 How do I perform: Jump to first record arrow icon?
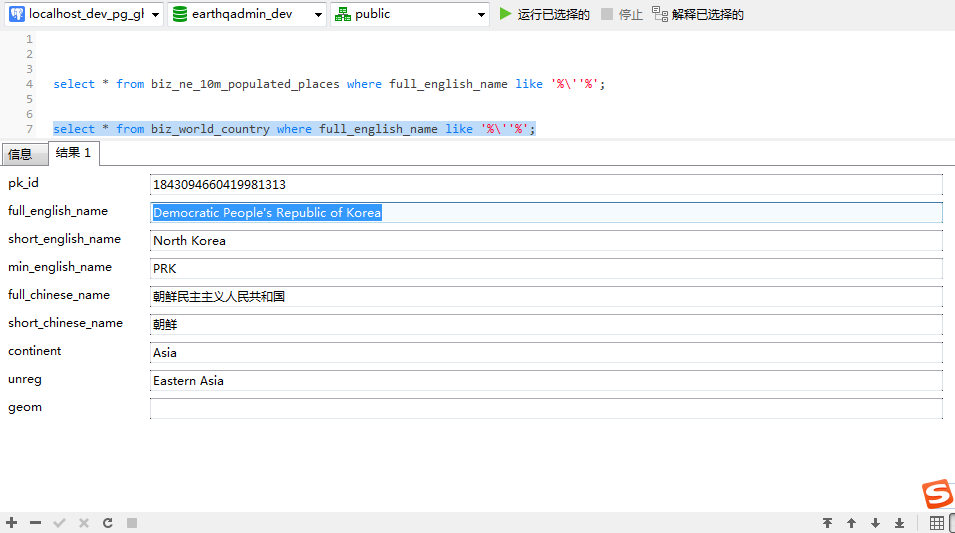tap(827, 523)
